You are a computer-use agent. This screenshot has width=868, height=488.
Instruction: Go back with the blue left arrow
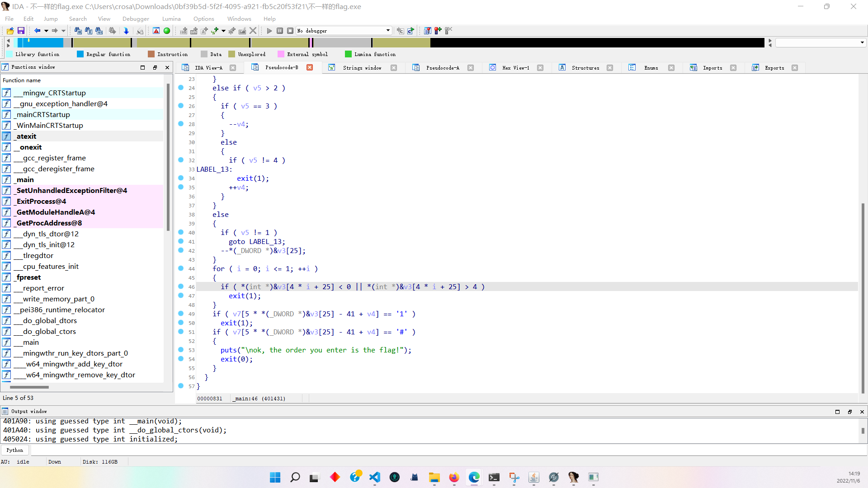(37, 31)
